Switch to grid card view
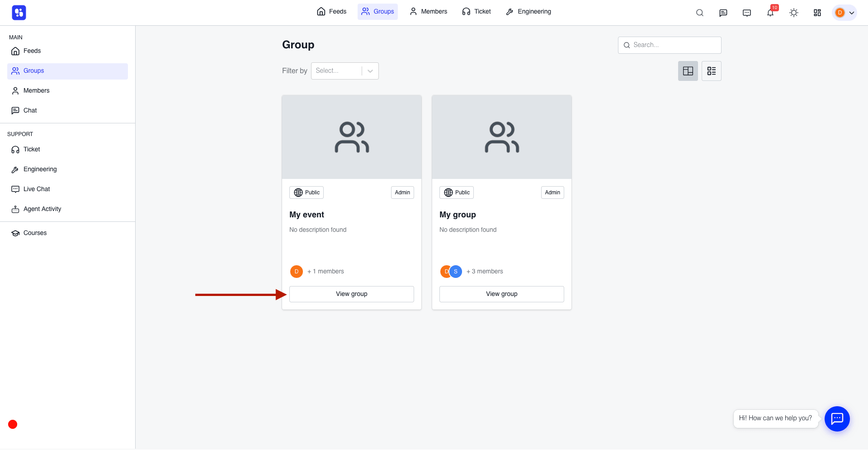This screenshot has width=868, height=460. (688, 71)
